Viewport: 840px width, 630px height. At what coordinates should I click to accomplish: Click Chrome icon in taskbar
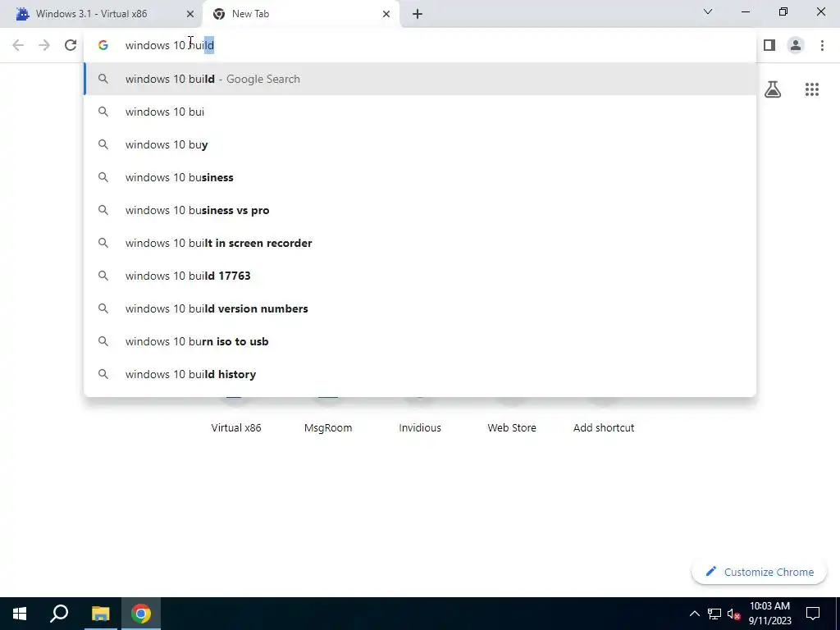(141, 614)
